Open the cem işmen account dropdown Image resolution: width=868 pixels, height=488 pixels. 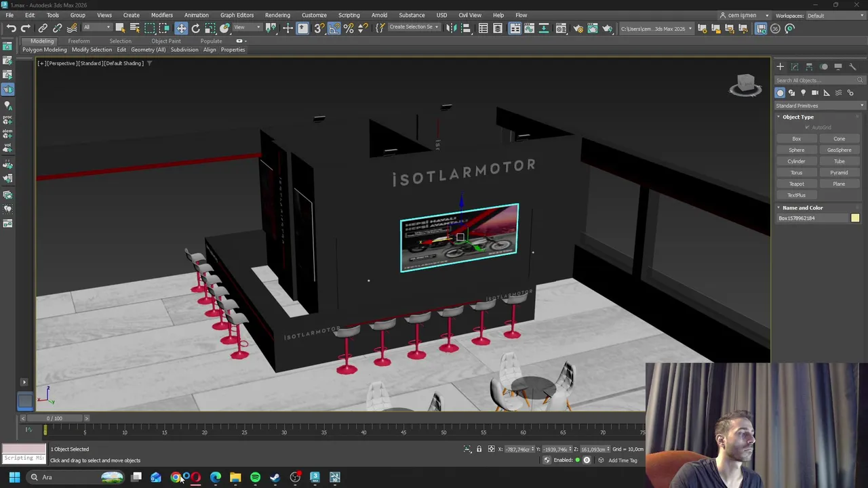pyautogui.click(x=744, y=16)
